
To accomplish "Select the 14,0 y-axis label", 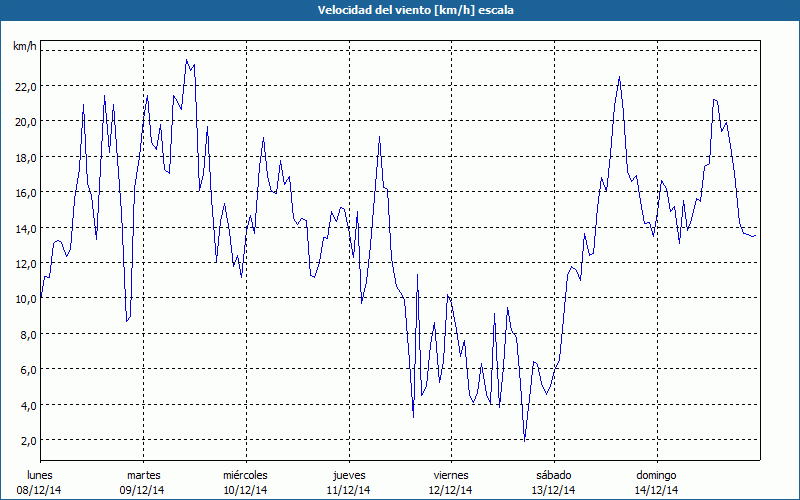I will coord(25,228).
